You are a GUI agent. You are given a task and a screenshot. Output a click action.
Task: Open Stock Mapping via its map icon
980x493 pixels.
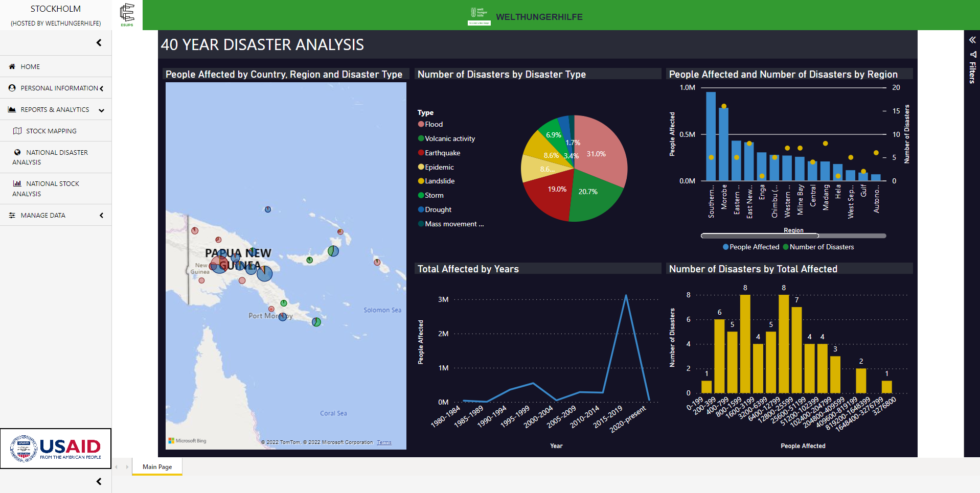(17, 131)
